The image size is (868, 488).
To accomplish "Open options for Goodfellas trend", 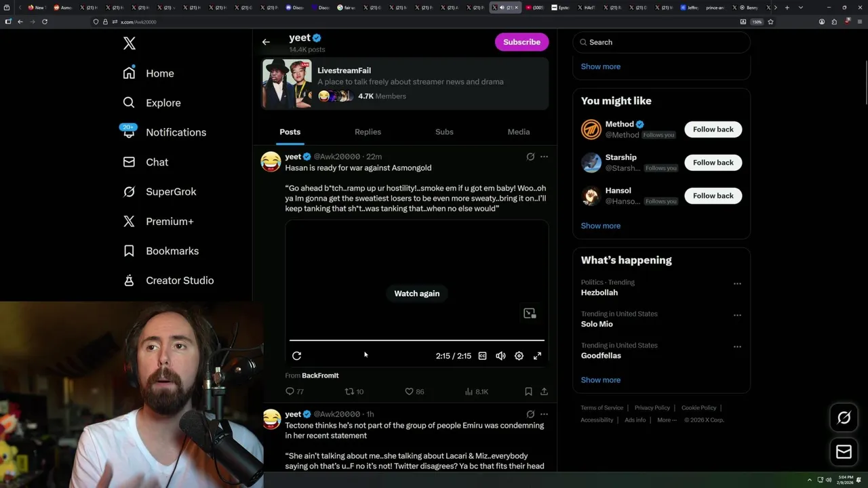I will (737, 346).
